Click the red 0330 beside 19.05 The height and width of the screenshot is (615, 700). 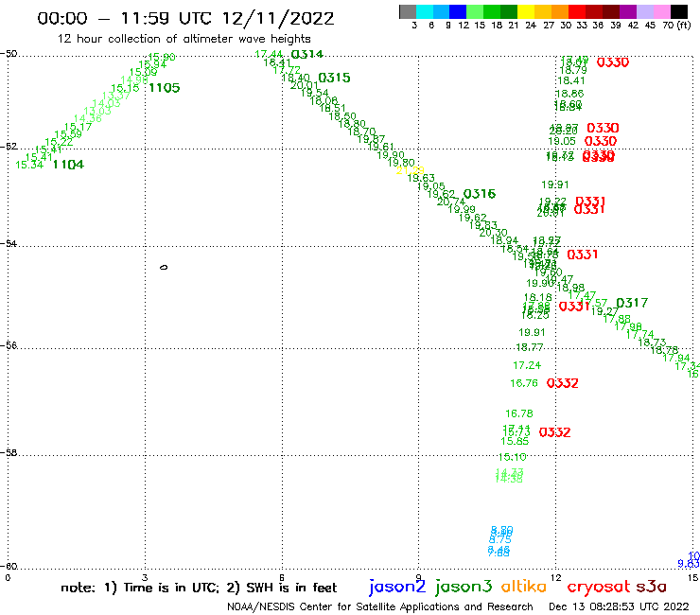pyautogui.click(x=601, y=141)
